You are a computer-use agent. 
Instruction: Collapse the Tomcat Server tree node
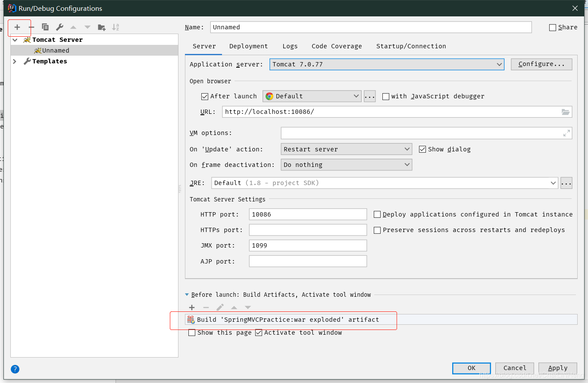tap(15, 40)
